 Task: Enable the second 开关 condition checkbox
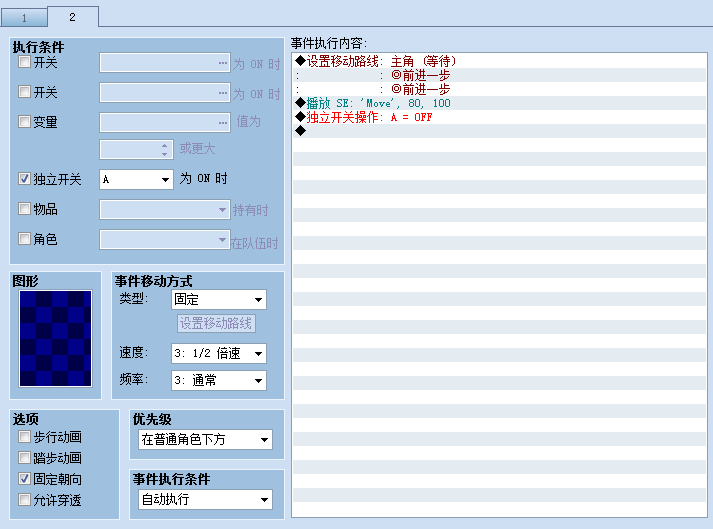tap(24, 92)
